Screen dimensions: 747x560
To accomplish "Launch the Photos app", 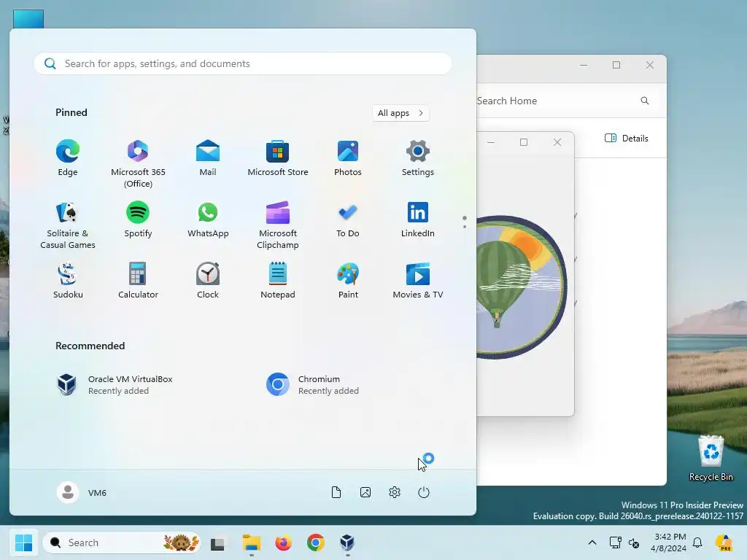I will click(348, 158).
